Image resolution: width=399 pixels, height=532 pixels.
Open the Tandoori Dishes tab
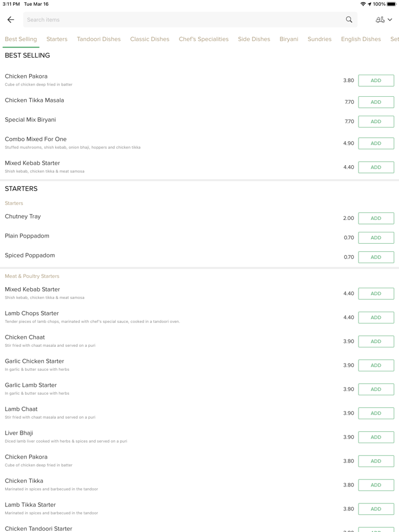99,39
